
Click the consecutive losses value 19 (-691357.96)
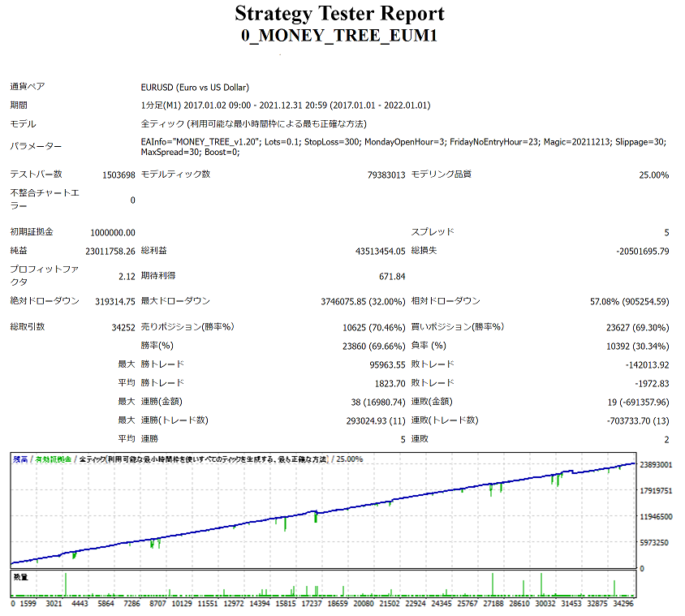[x=638, y=402]
